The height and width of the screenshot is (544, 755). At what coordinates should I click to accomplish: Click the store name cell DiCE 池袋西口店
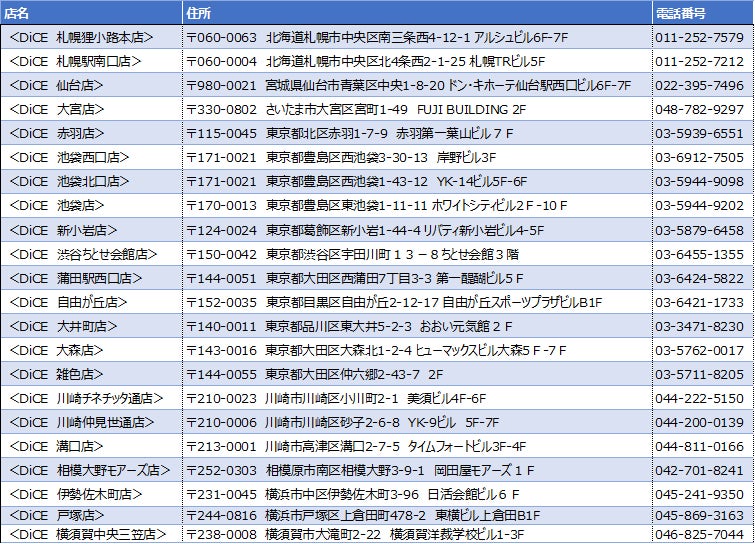pyautogui.click(x=91, y=157)
